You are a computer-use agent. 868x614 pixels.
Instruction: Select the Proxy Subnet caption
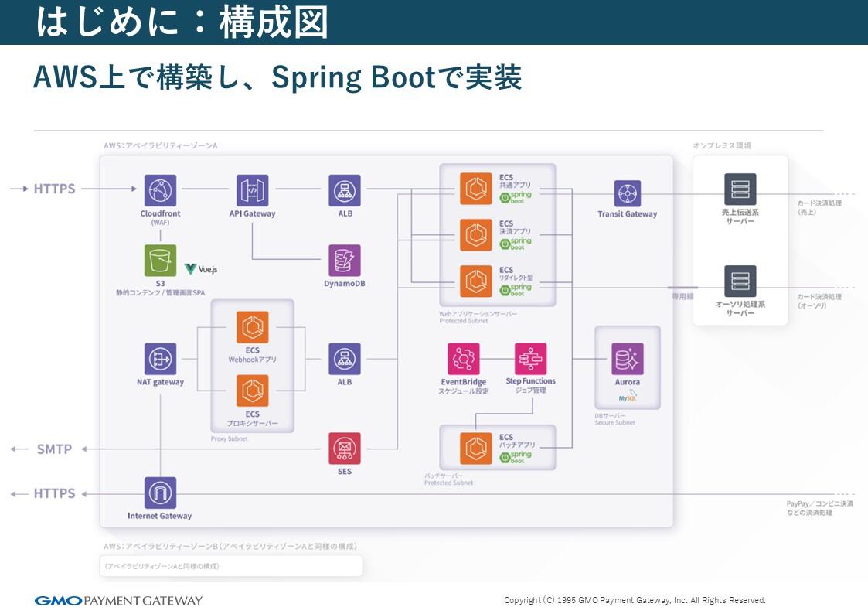click(x=230, y=438)
